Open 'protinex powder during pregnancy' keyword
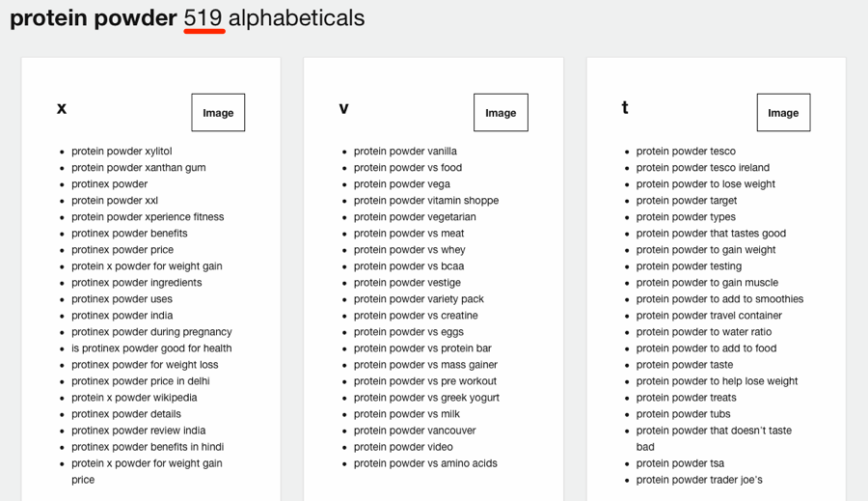Image resolution: width=868 pixels, height=501 pixels. point(151,332)
